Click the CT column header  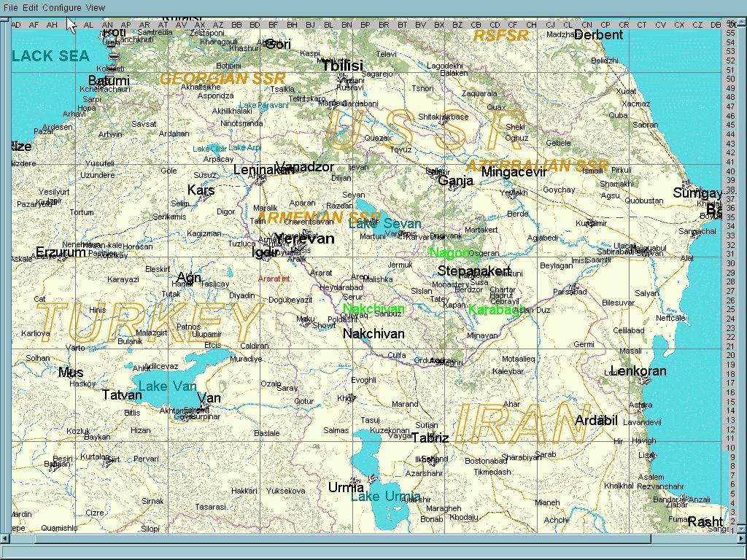click(x=642, y=25)
